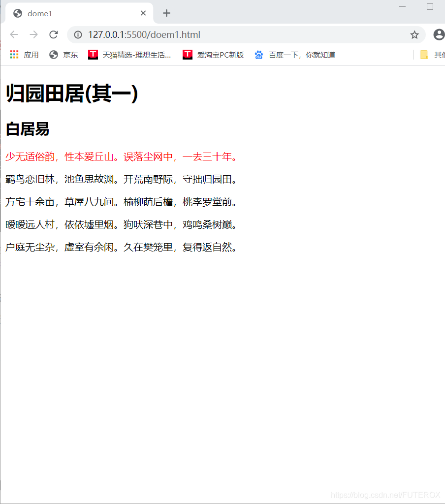Click the 天猫精选 red T favicon
The height and width of the screenshot is (504, 445).
pyautogui.click(x=93, y=55)
